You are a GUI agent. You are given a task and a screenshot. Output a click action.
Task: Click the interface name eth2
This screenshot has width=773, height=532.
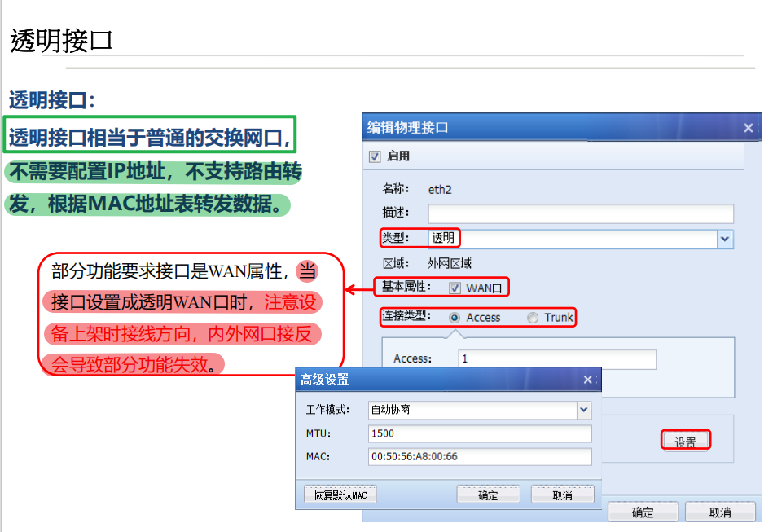tap(440, 190)
